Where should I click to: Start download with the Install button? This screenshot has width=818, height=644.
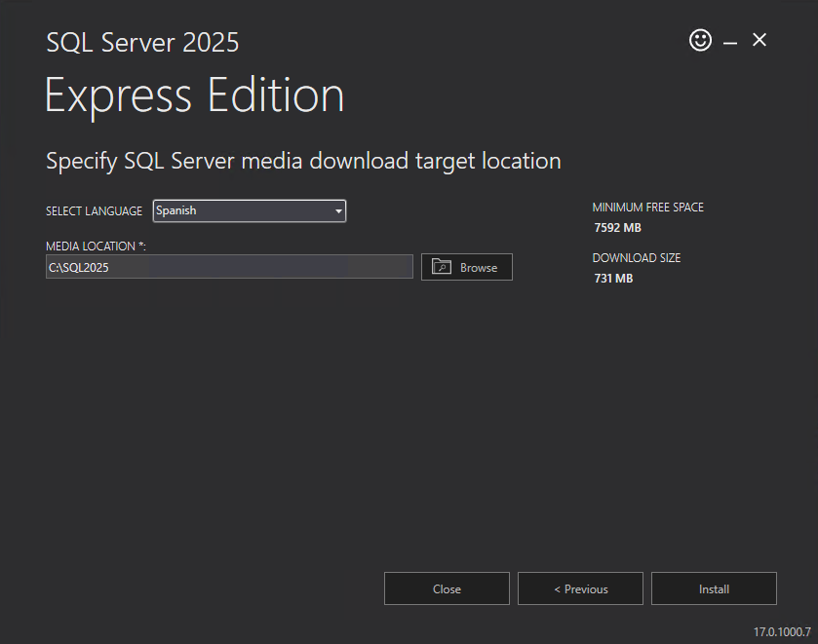pos(714,588)
